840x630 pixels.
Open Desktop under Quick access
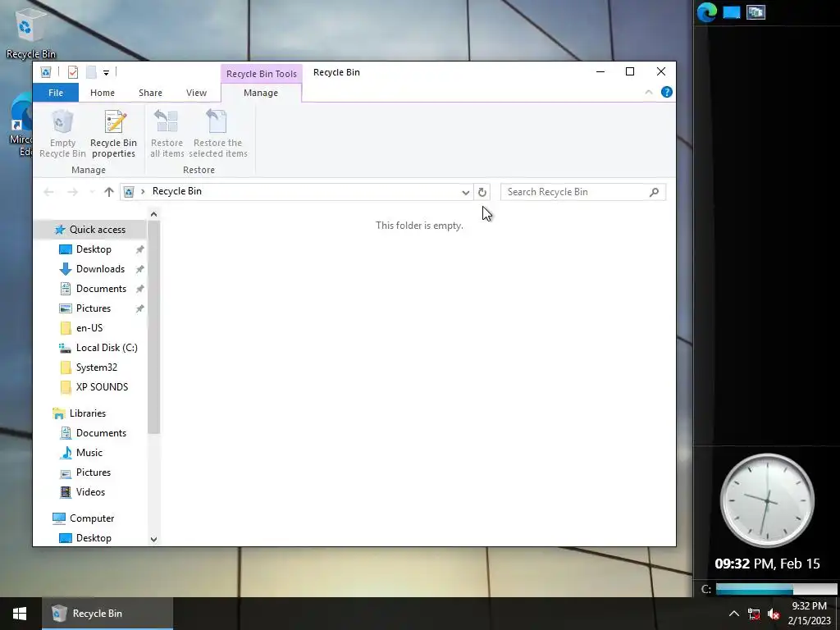click(x=94, y=249)
